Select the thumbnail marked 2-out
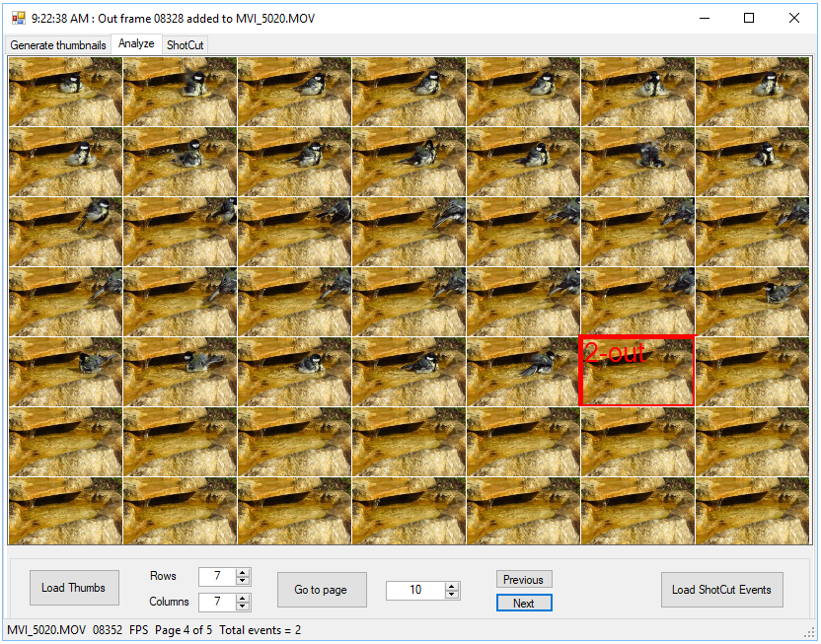821x644 pixels. click(x=637, y=371)
